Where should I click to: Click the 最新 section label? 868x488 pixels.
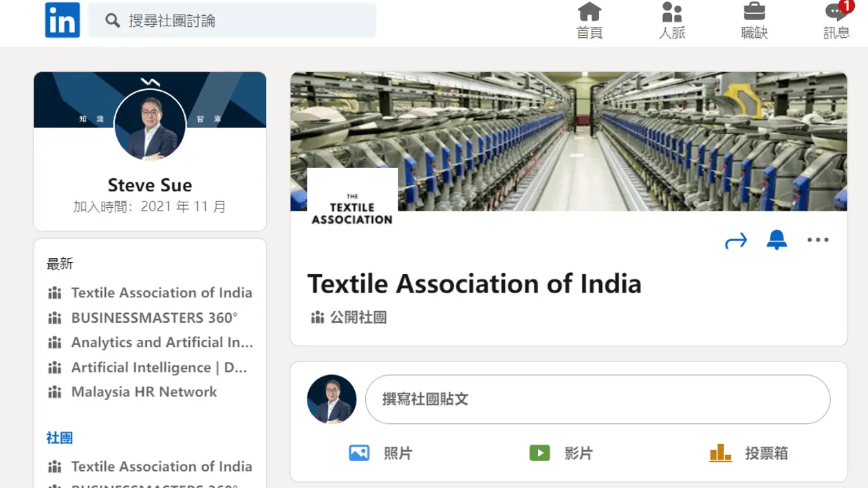[x=60, y=264]
